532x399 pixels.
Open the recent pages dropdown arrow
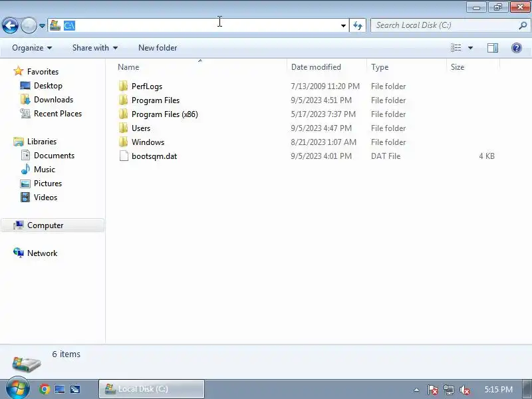pyautogui.click(x=42, y=26)
